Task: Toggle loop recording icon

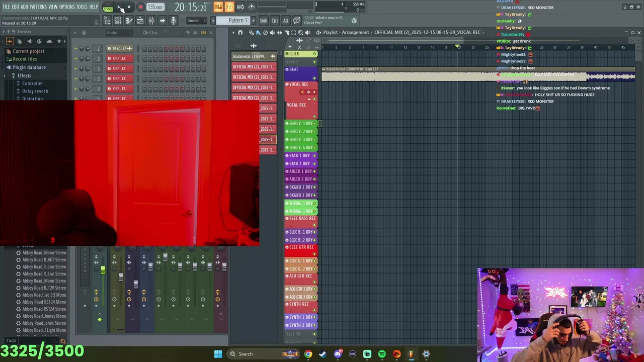Action: point(240,7)
